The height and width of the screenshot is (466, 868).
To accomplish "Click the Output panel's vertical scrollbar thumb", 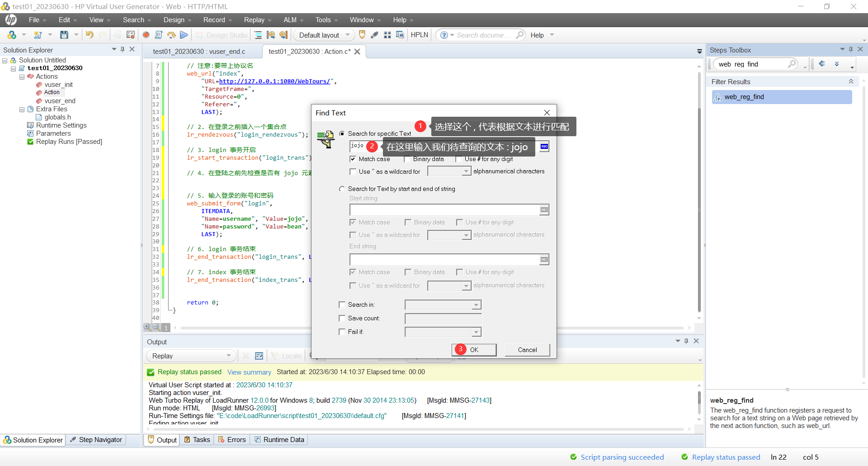I will click(699, 403).
